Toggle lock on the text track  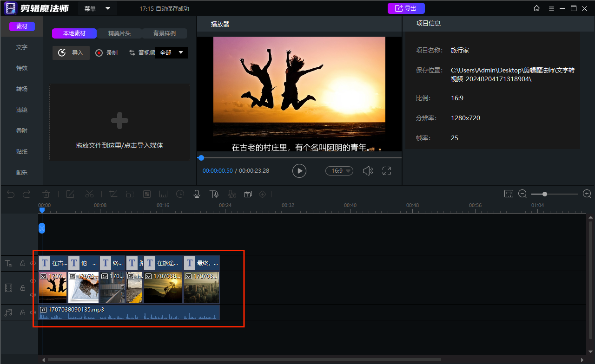pos(22,263)
